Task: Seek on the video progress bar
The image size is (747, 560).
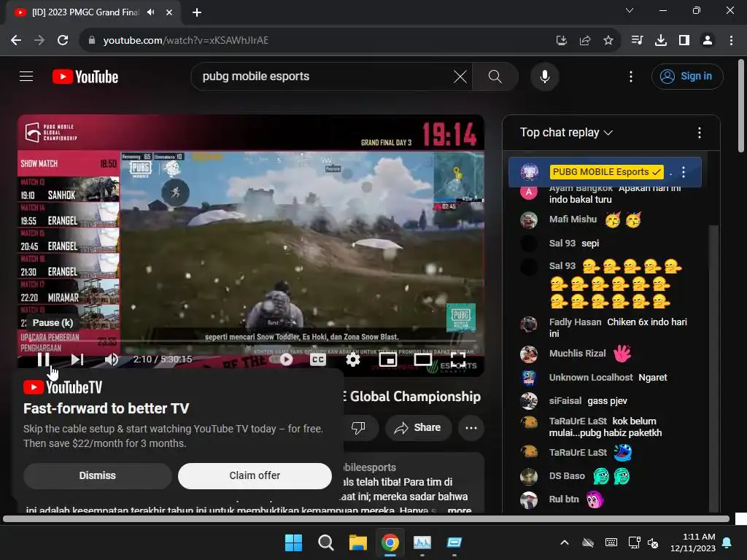Action: click(x=251, y=341)
